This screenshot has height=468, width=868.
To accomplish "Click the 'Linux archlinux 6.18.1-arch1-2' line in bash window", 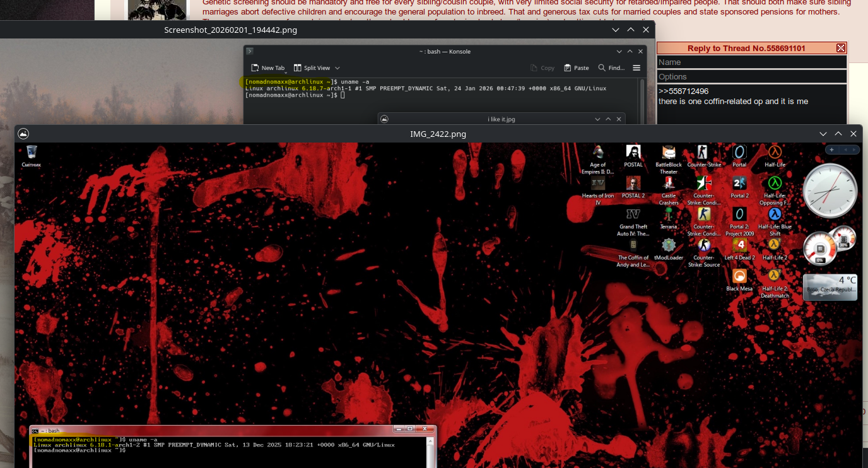I will point(214,445).
